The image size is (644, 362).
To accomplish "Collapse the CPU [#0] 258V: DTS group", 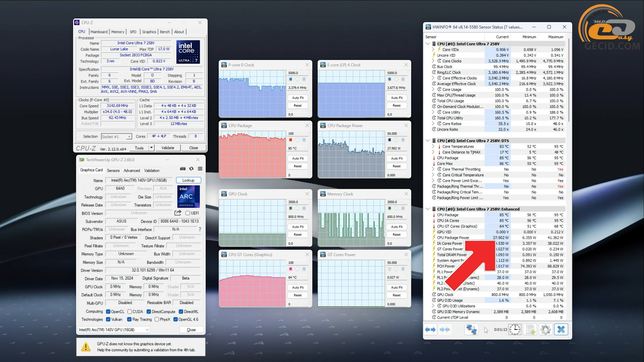I will click(428, 140).
